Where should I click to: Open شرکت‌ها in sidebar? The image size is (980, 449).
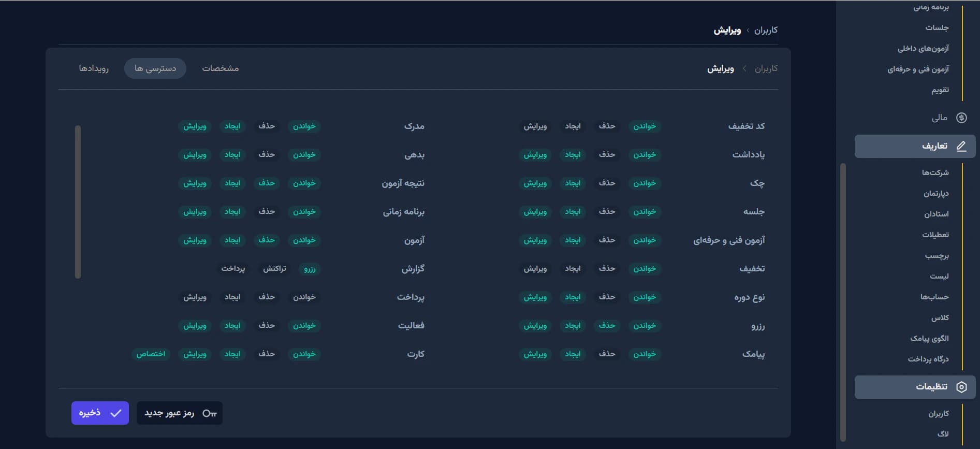(x=935, y=172)
